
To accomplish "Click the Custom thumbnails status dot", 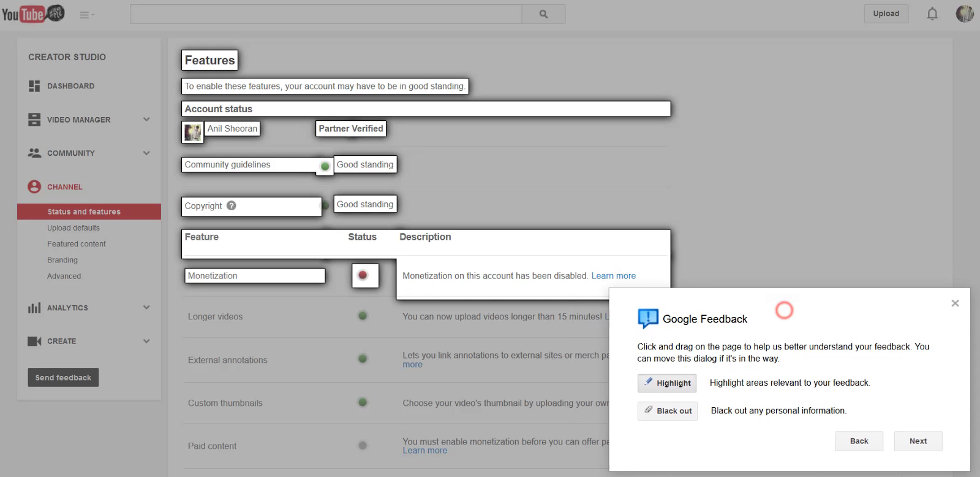I will [363, 402].
